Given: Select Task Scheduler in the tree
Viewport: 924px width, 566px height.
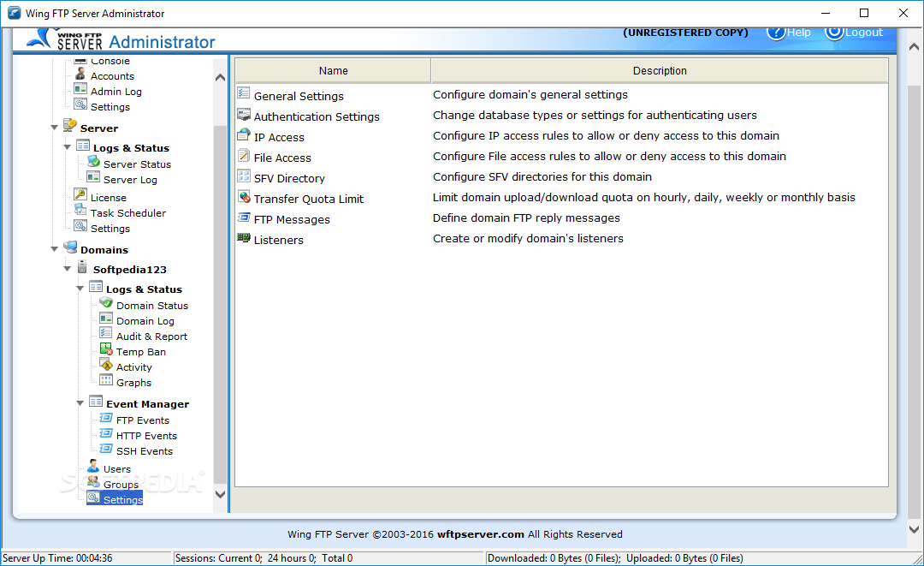Looking at the screenshot, I should click(x=127, y=213).
